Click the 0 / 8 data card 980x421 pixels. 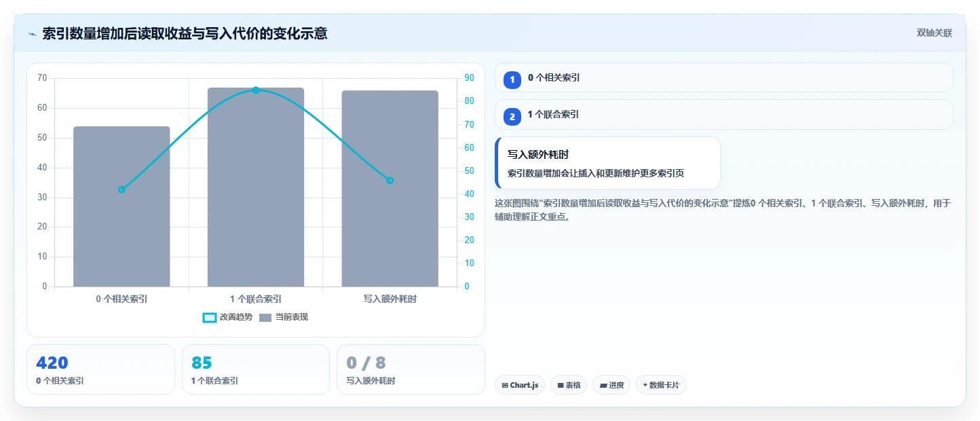411,369
